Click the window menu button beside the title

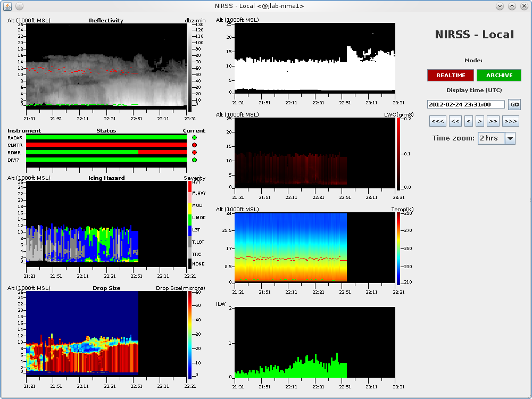pyautogui.click(x=19, y=6)
